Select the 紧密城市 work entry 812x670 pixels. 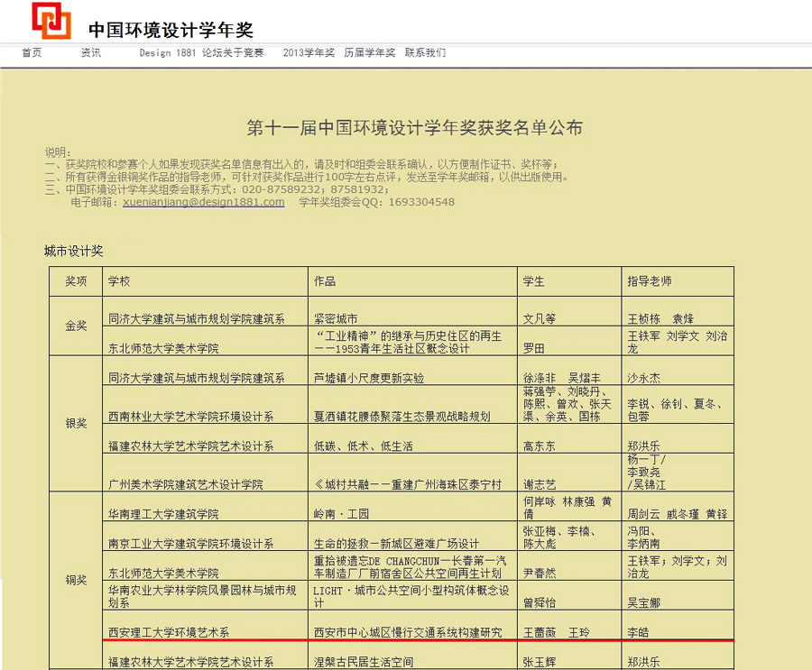(x=336, y=318)
